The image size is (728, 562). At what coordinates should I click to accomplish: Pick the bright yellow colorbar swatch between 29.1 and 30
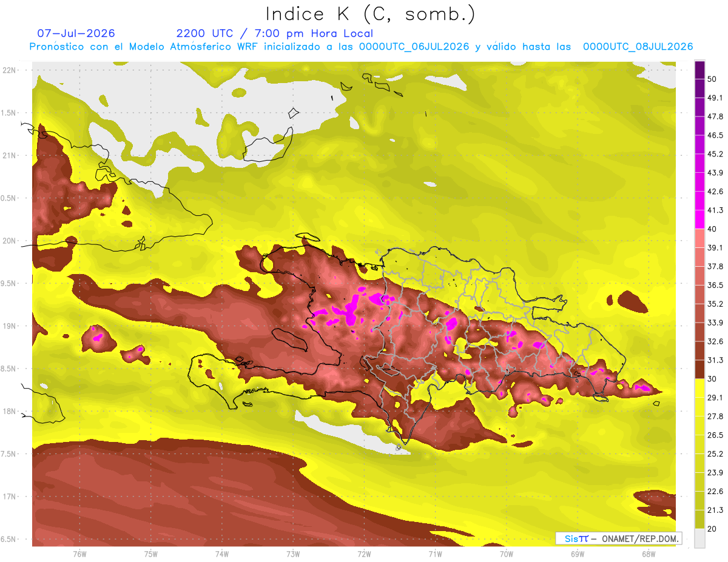[x=699, y=388]
